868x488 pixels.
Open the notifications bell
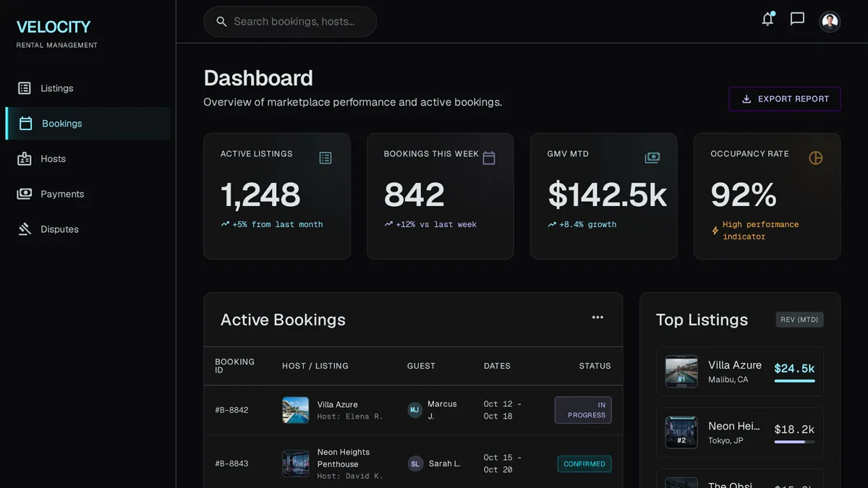(767, 20)
